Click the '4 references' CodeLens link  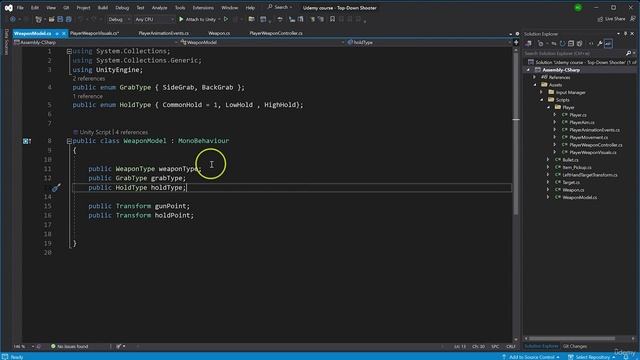pos(131,132)
